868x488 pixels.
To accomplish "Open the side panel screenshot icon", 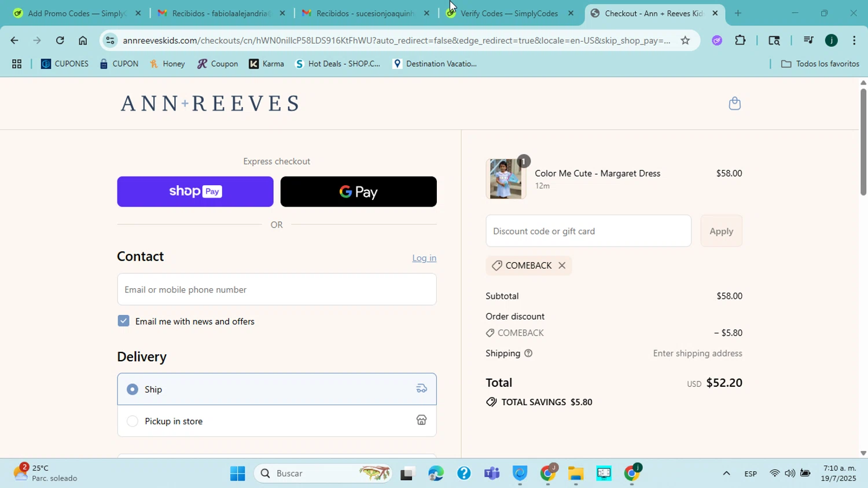I will coord(774,41).
